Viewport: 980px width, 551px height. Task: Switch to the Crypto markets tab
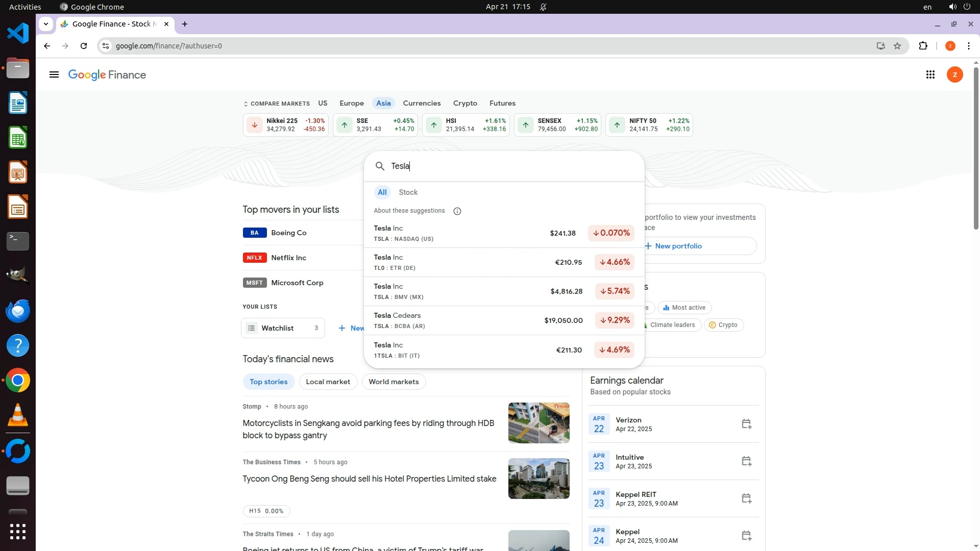[x=464, y=103]
